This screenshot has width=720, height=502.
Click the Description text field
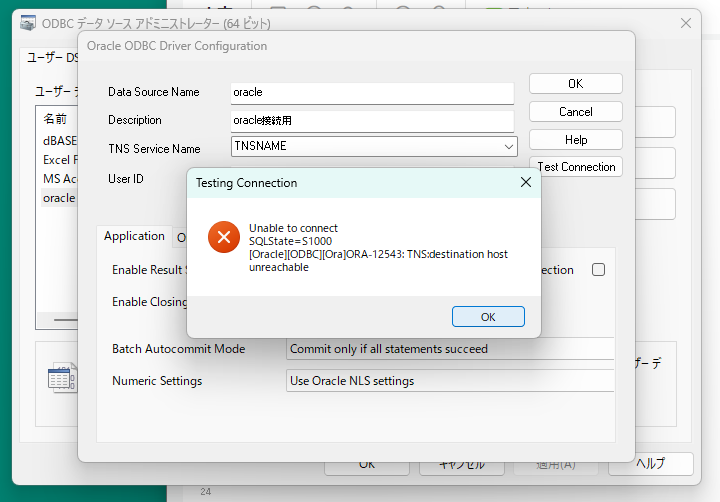point(371,120)
